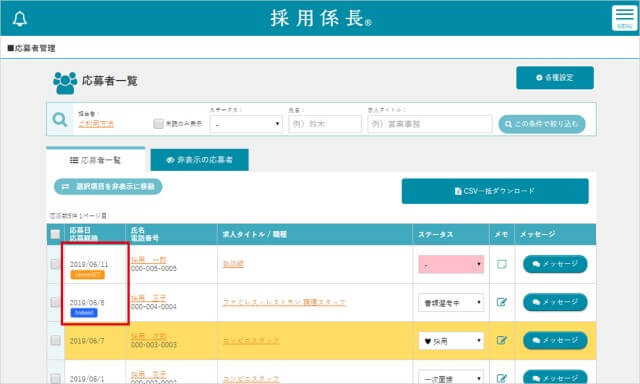Click the phone number 000-005-0005
This screenshot has width=640, height=384.
153,269
